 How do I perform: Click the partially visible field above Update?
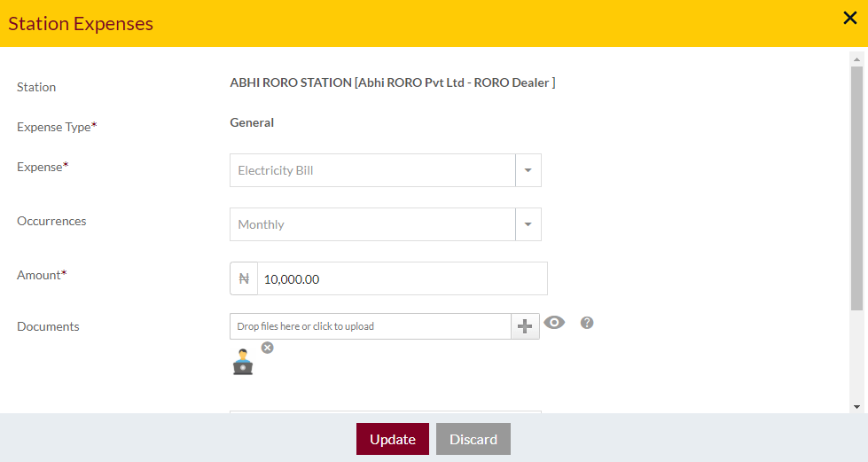[x=386, y=411]
